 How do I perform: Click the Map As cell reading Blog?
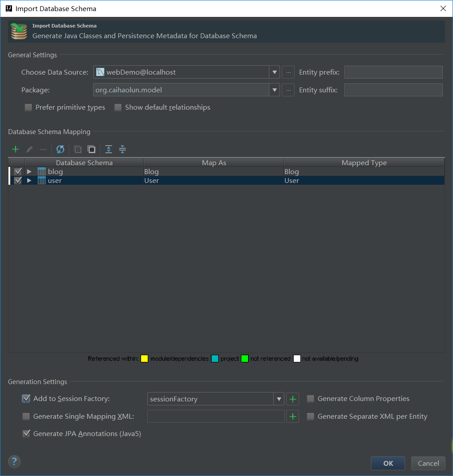(213, 171)
